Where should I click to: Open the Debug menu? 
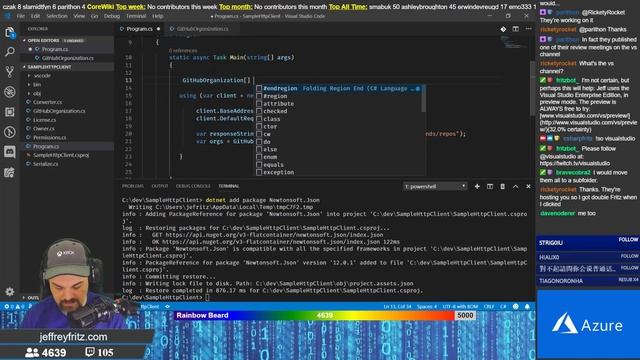tap(112, 16)
